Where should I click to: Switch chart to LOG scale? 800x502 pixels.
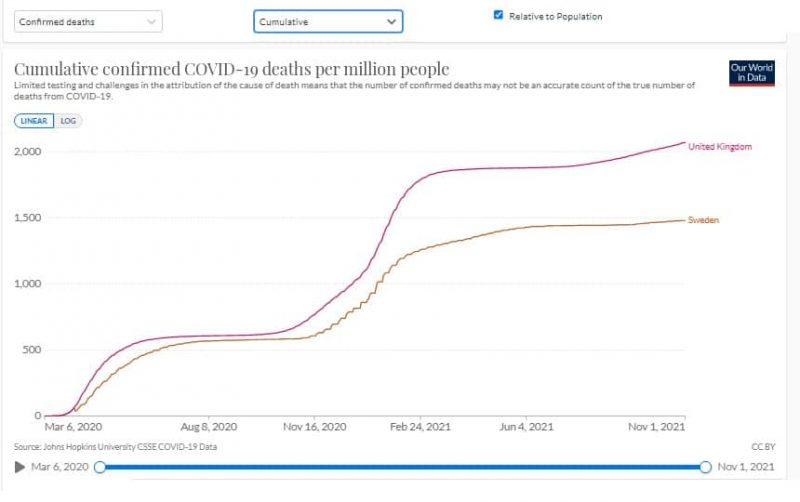coord(69,121)
